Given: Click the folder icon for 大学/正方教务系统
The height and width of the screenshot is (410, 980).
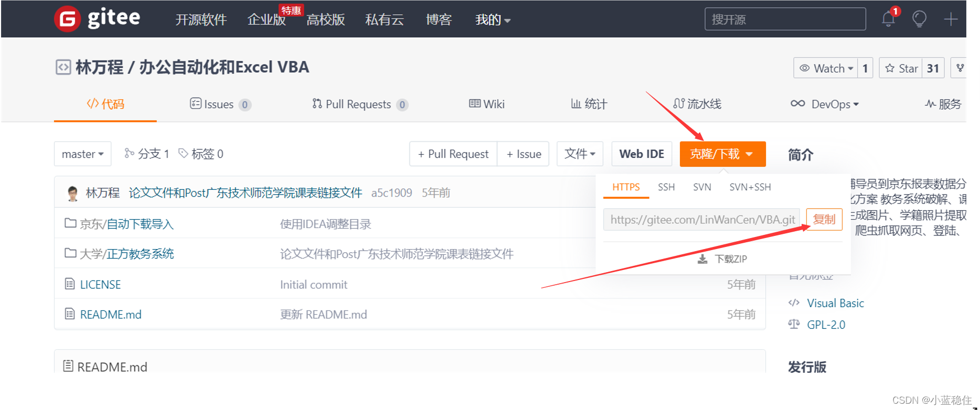Looking at the screenshot, I should (x=70, y=253).
